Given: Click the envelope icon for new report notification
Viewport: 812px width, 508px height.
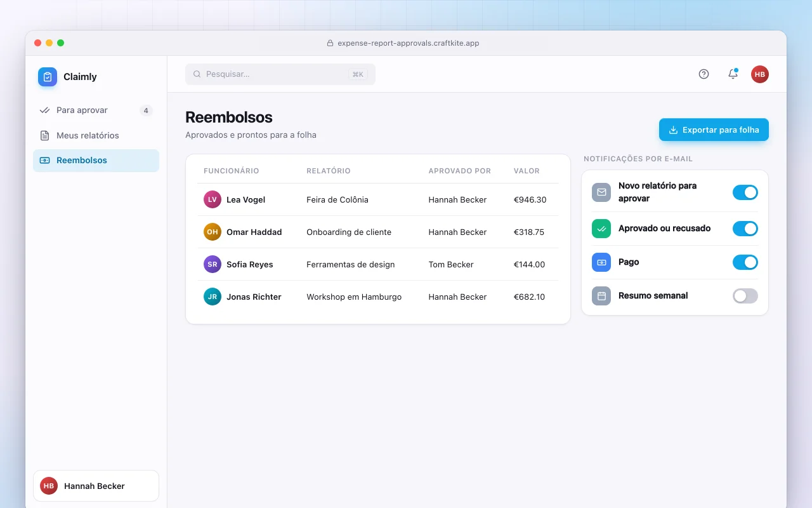Looking at the screenshot, I should (x=601, y=192).
